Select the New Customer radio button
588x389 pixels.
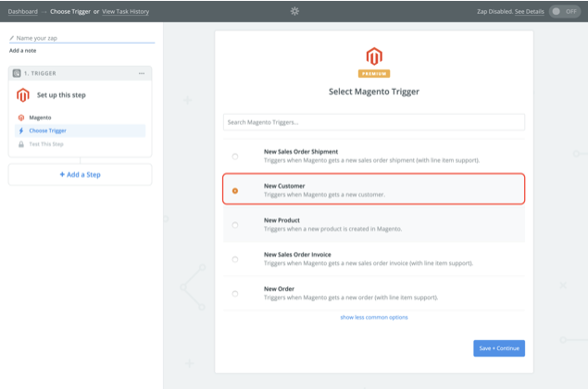coord(235,191)
